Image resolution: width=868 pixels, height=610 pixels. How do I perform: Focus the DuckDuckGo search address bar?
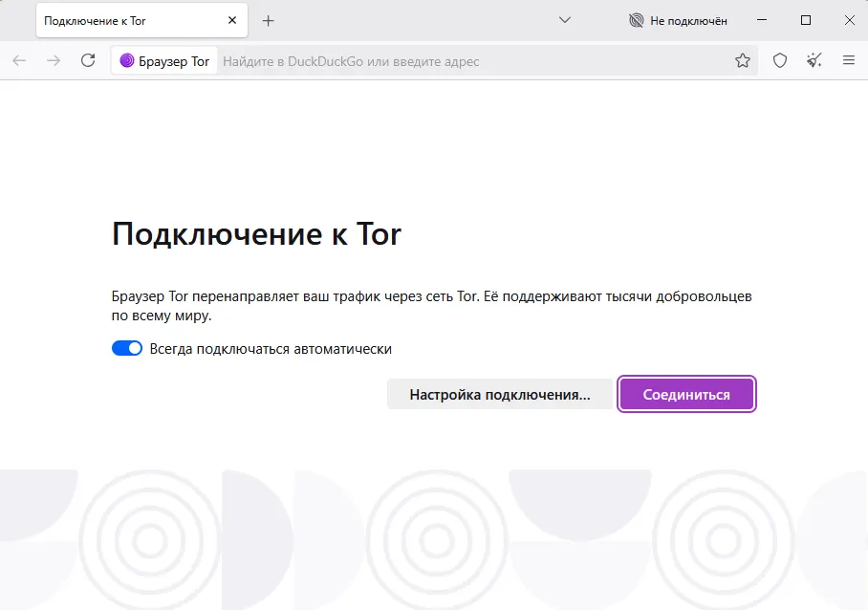[x=430, y=60]
